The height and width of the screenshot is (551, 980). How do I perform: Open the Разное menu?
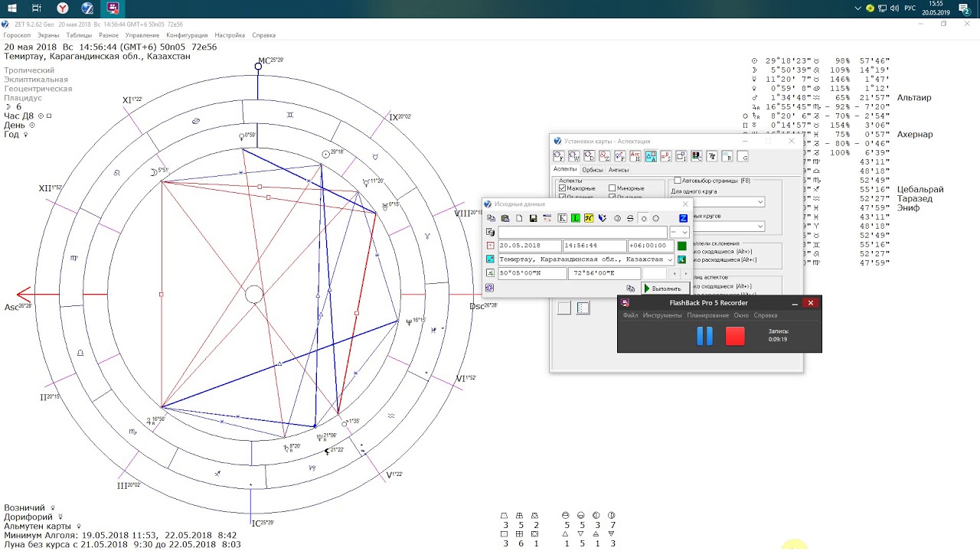[x=109, y=35]
